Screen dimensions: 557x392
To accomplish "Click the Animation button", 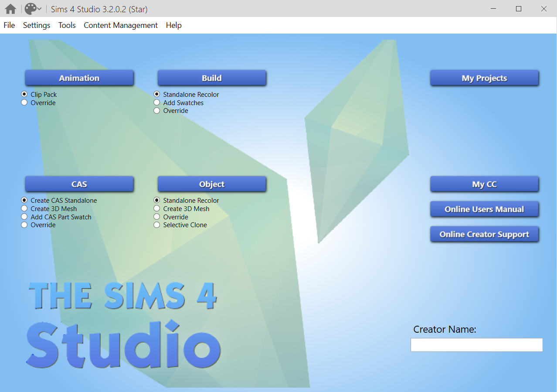I will click(79, 78).
